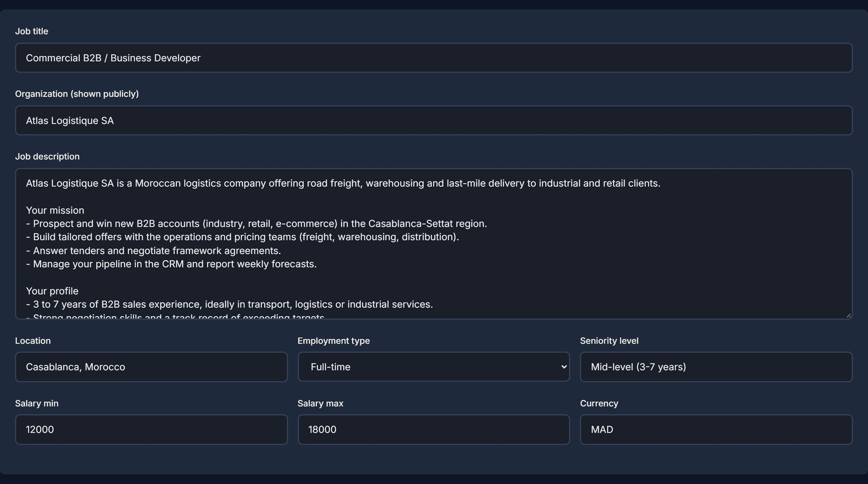Click the 'Employment type' label
The image size is (868, 484).
pos(334,341)
